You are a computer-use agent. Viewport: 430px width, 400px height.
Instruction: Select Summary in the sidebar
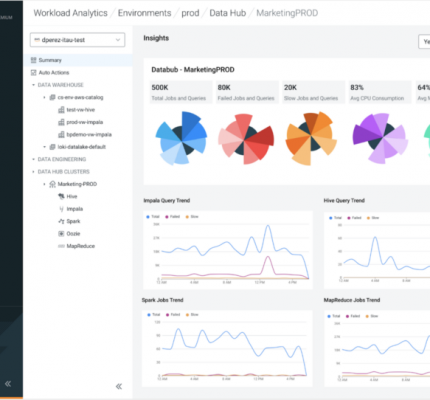(x=78, y=60)
